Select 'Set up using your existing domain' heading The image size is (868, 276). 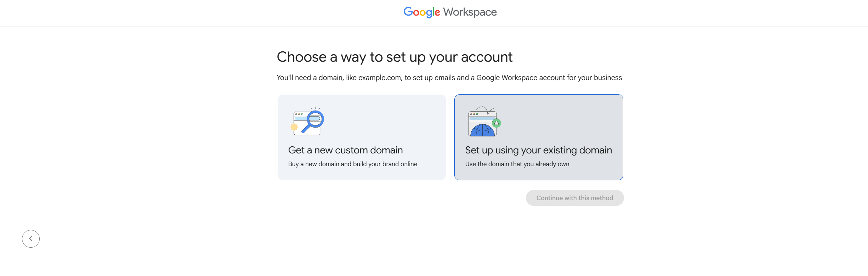coord(538,150)
